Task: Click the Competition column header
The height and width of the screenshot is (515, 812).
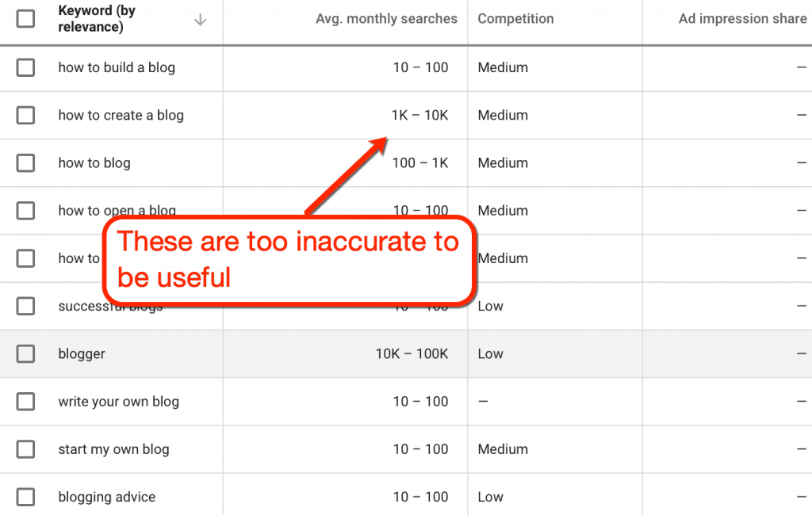Action: click(x=515, y=18)
